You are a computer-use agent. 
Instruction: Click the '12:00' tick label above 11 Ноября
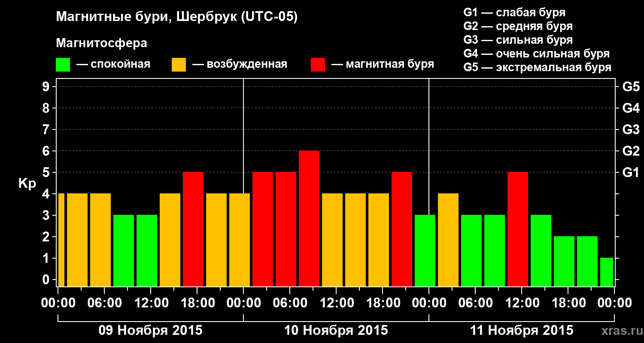pyautogui.click(x=523, y=303)
